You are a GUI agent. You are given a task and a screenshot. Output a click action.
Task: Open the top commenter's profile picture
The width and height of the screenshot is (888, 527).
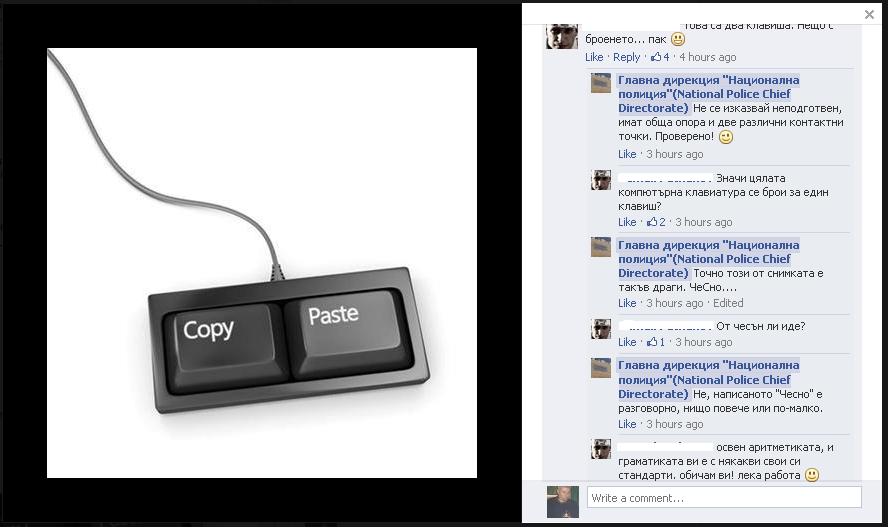(x=562, y=36)
